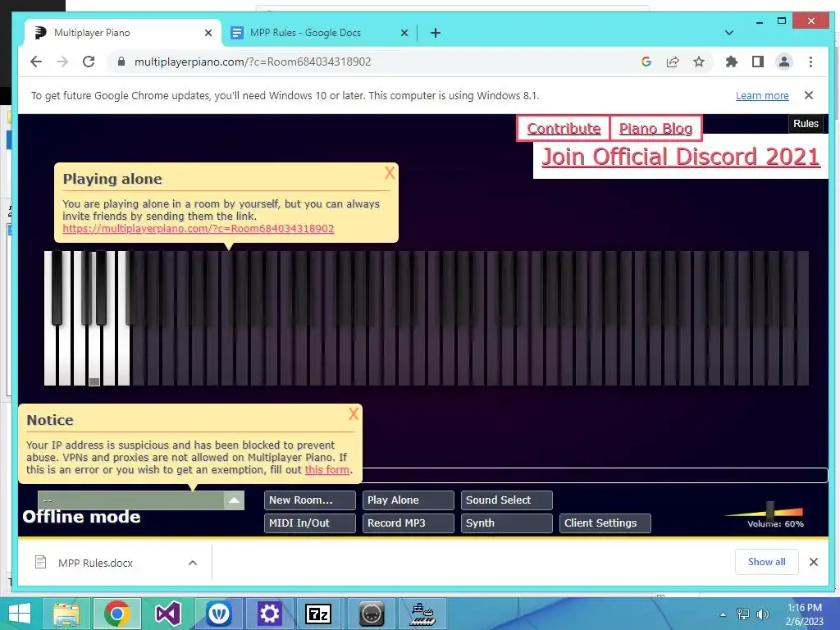Click the Chrome taskbar icon

tap(116, 614)
